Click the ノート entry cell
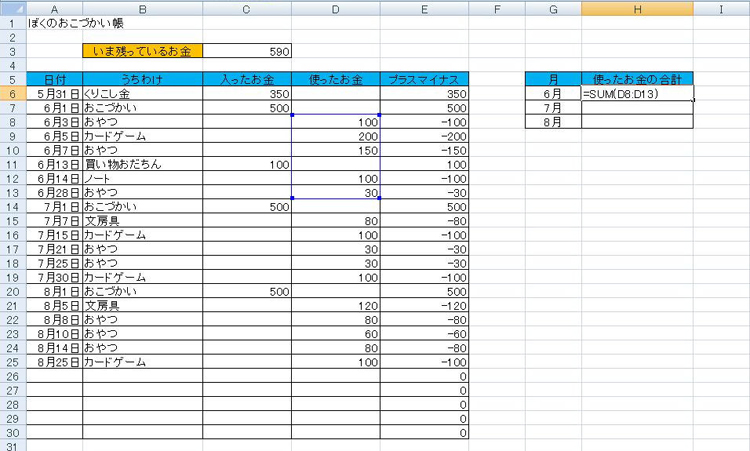This screenshot has width=750, height=451. pyautogui.click(x=142, y=178)
